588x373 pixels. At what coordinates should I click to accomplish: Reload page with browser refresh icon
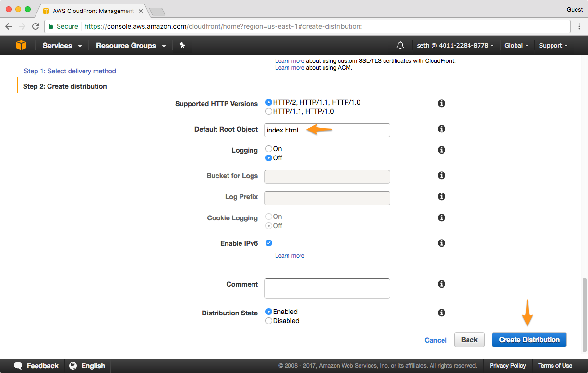tap(36, 26)
